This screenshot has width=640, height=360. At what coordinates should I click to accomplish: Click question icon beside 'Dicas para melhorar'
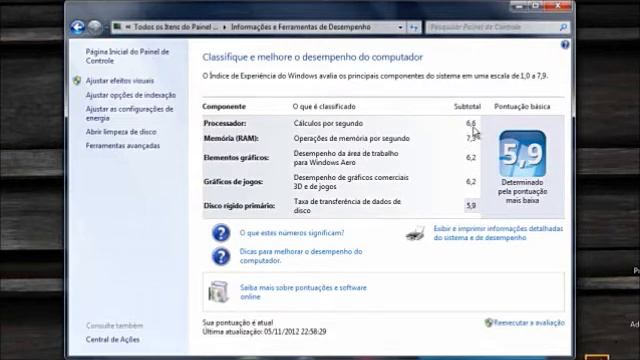[x=221, y=257]
